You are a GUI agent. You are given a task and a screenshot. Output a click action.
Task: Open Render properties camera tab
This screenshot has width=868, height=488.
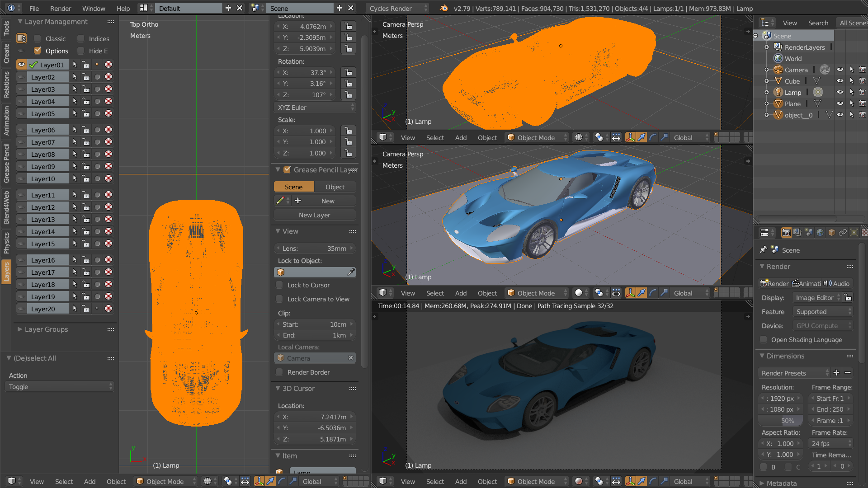coord(786,232)
